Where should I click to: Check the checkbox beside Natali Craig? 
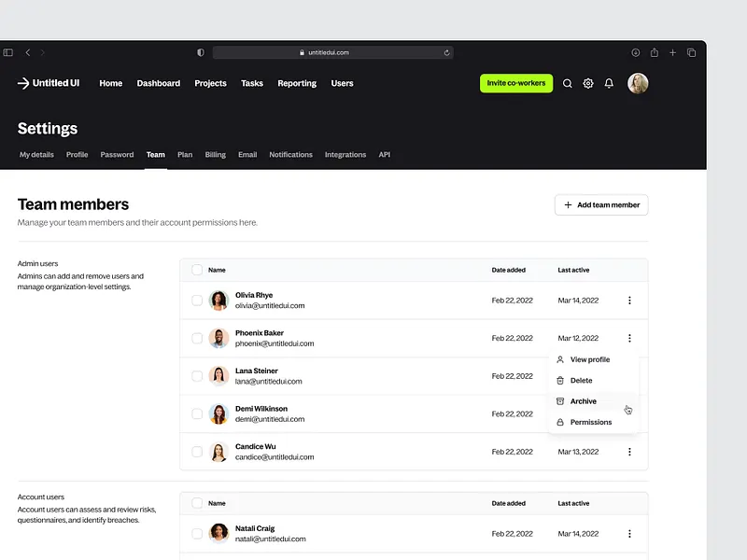coord(197,534)
